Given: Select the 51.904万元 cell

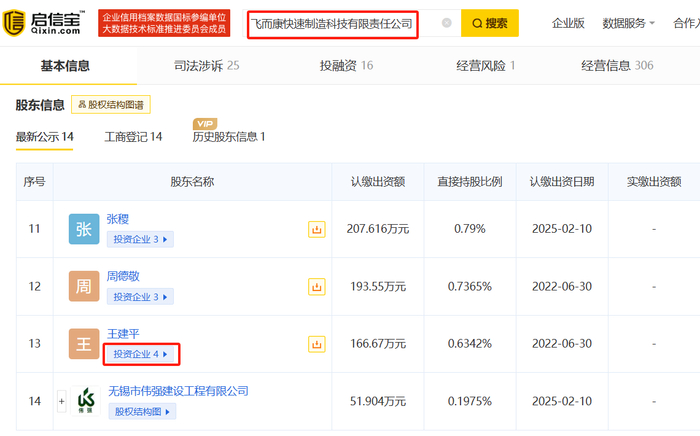Looking at the screenshot, I should tap(378, 401).
